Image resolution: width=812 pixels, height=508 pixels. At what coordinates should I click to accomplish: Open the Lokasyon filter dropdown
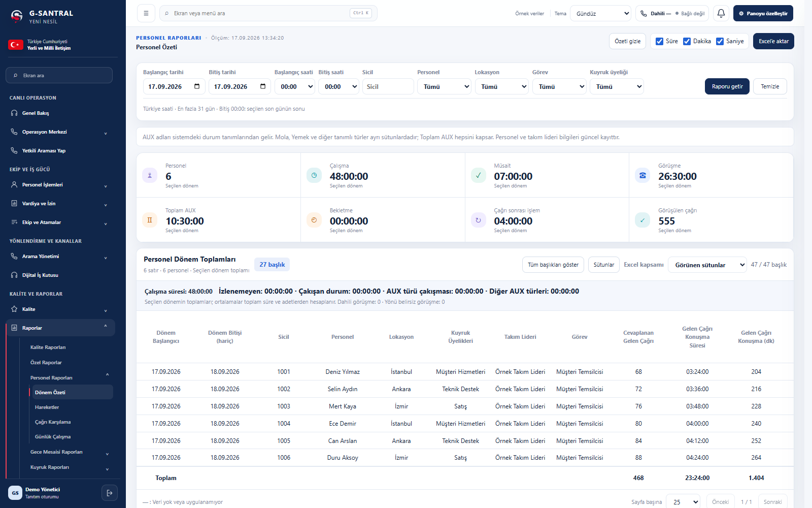coord(501,86)
